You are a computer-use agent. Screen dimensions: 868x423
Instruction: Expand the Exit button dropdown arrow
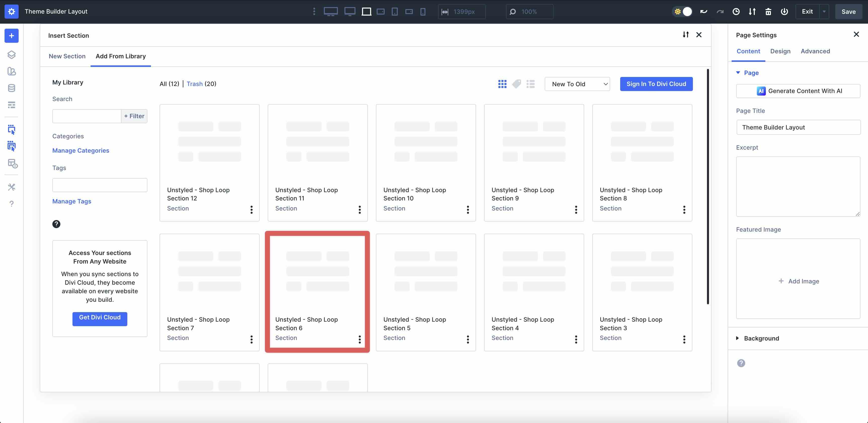point(824,12)
